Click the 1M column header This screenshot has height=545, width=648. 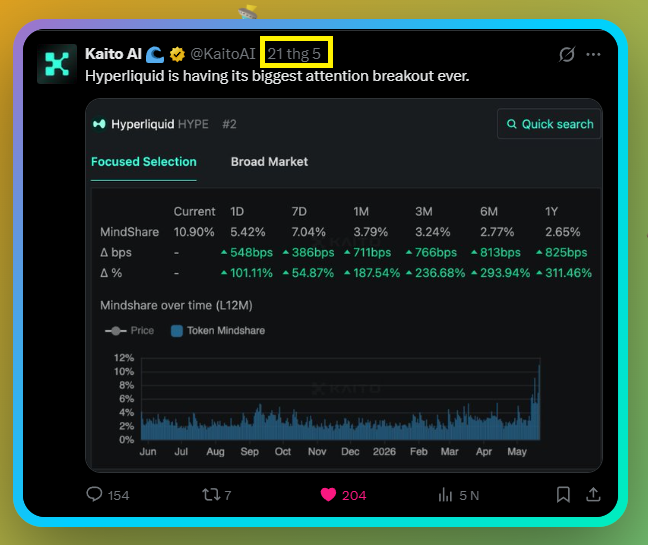tap(361, 212)
